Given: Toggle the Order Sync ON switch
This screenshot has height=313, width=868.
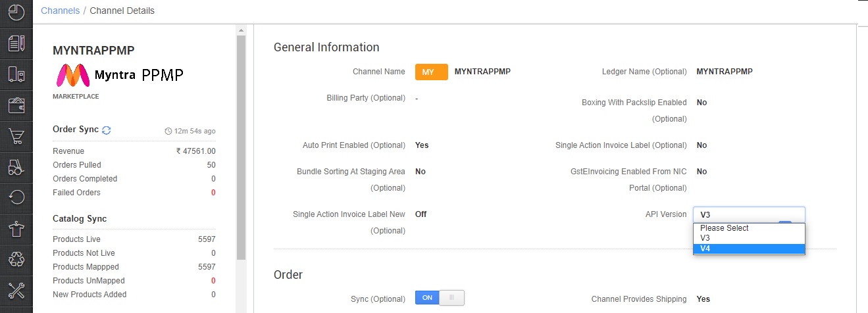Looking at the screenshot, I should [x=440, y=298].
